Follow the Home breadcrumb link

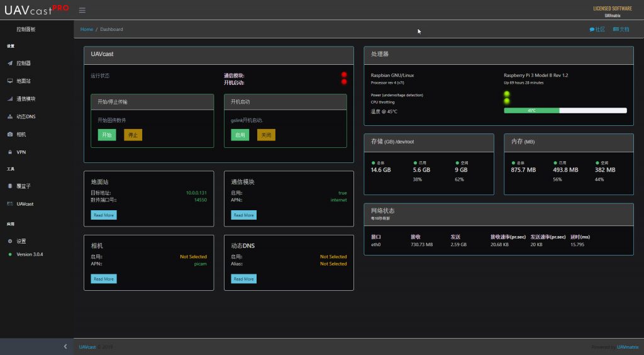[87, 29]
